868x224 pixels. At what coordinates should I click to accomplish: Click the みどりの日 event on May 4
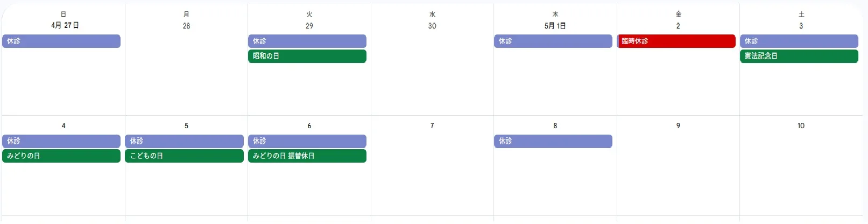61,156
